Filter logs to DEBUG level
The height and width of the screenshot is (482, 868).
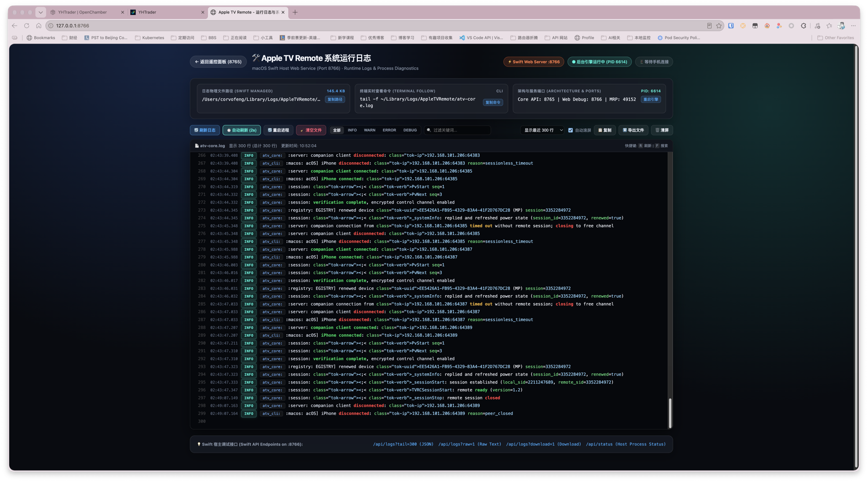point(410,130)
